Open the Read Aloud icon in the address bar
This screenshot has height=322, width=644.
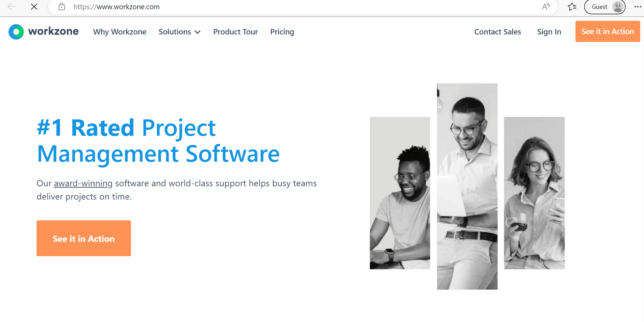point(546,6)
